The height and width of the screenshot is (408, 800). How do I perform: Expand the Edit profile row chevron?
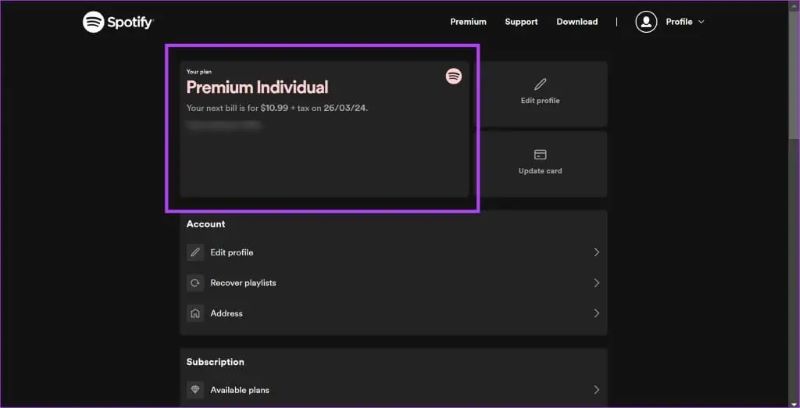pos(596,252)
